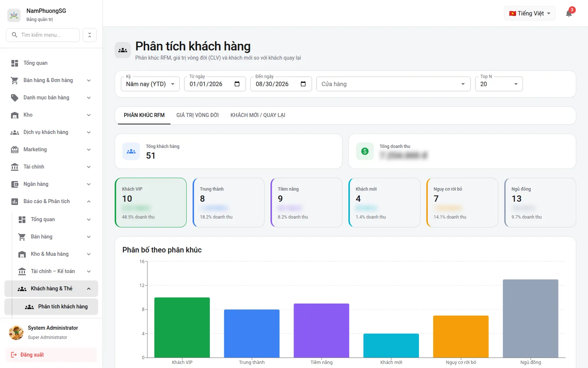Expand the Kho & Mua hàng submenu
The height and width of the screenshot is (368, 588).
pyautogui.click(x=89, y=254)
